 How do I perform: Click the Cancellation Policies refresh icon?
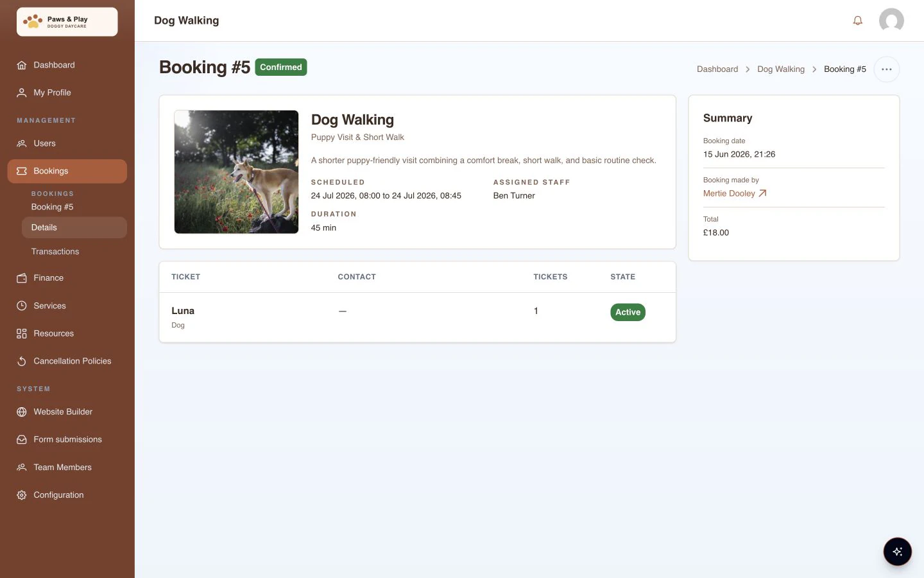22,361
